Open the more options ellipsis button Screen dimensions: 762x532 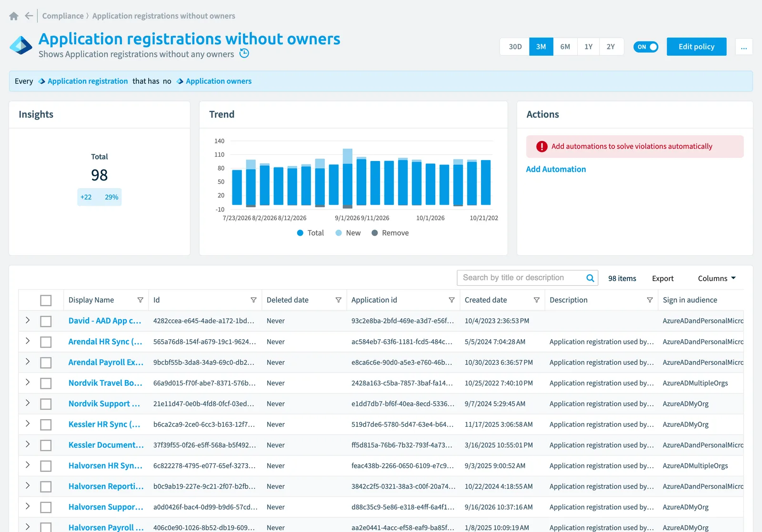pos(744,47)
